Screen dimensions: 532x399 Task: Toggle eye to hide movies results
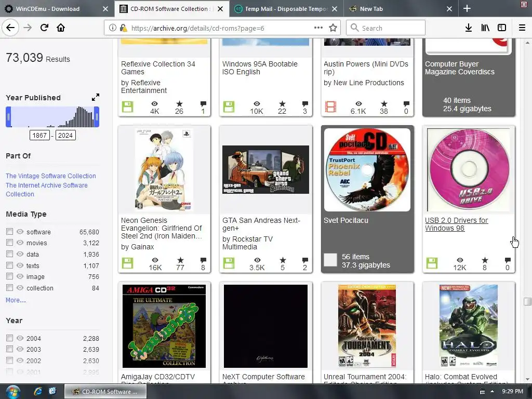[20, 243]
